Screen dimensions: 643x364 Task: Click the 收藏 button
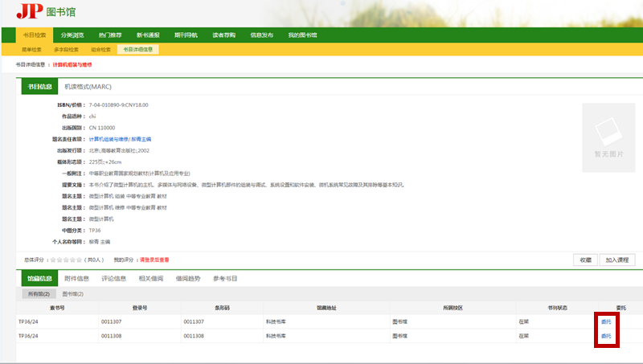pyautogui.click(x=585, y=260)
